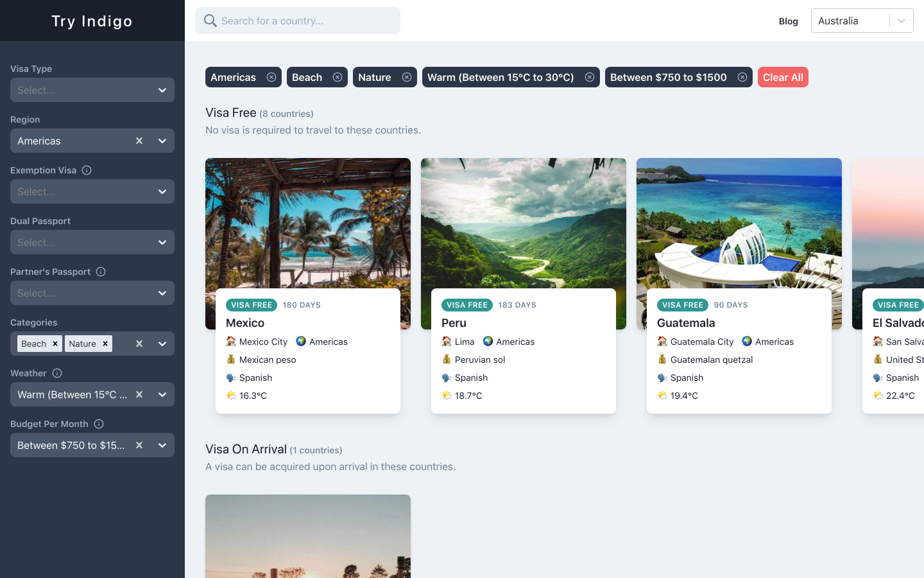Click Guatemalan quetzal money bag icon
The height and width of the screenshot is (578, 924).
point(662,359)
